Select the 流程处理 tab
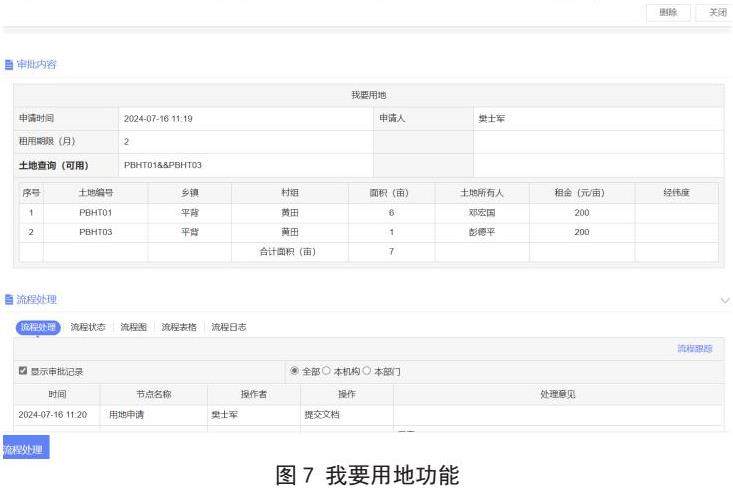The image size is (733, 488). (39, 327)
